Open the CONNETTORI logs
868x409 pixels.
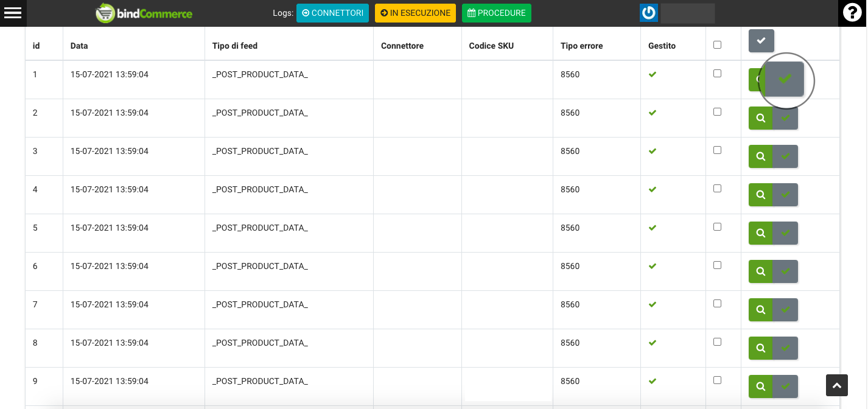[332, 13]
